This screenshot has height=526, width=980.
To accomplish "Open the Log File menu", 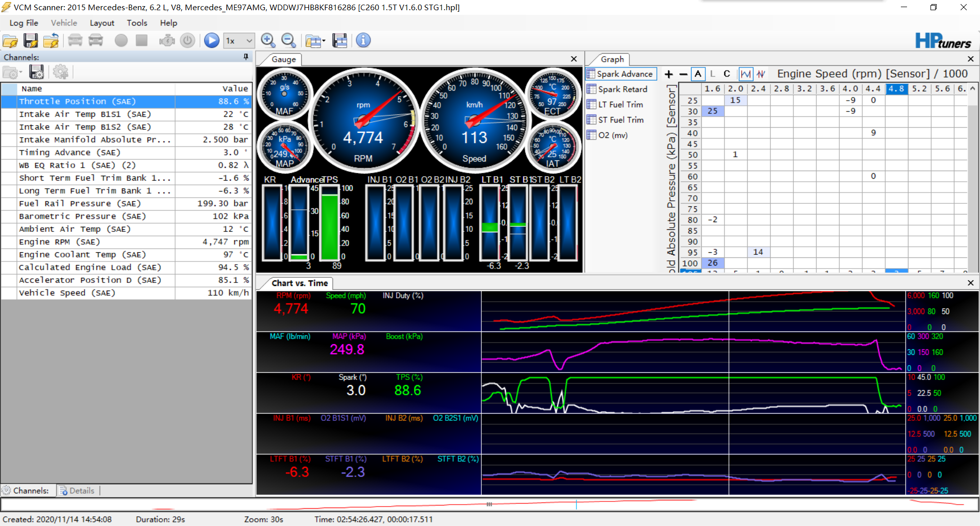I will click(23, 23).
